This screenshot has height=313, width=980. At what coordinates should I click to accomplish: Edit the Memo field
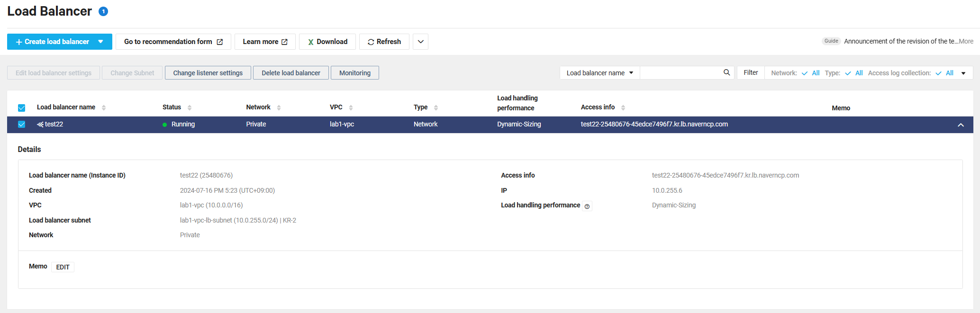pos(63,267)
